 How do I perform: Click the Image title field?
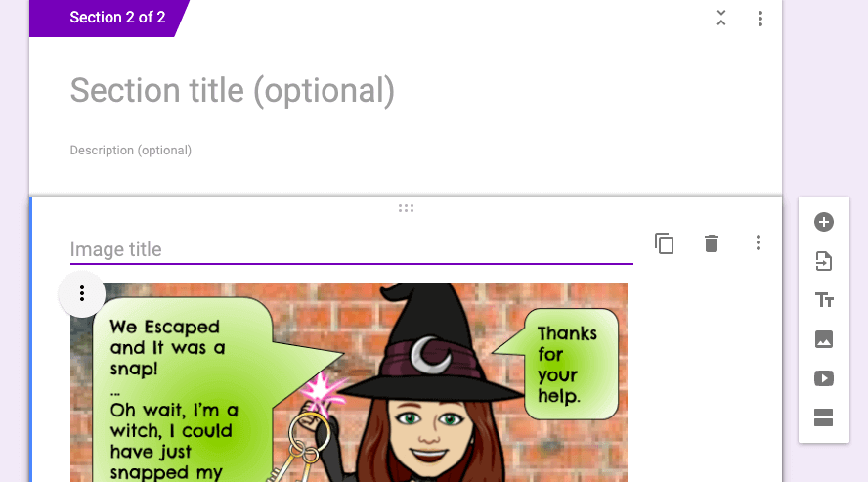352,249
